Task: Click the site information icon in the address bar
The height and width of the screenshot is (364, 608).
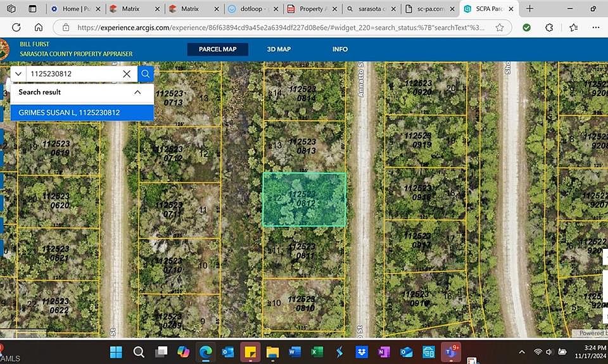Action: (66, 27)
